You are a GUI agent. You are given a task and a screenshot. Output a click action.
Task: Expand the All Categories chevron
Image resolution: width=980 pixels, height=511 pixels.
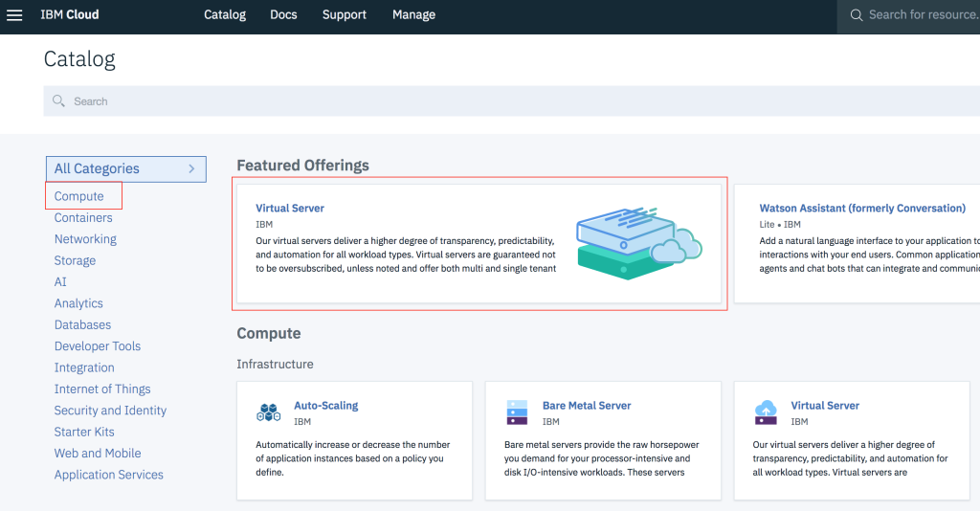pos(191,168)
